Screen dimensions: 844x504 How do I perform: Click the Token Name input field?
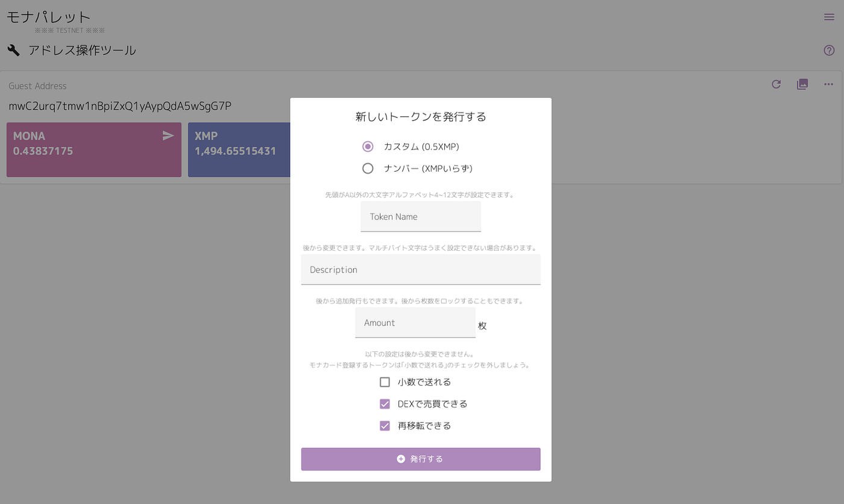pyautogui.click(x=420, y=216)
